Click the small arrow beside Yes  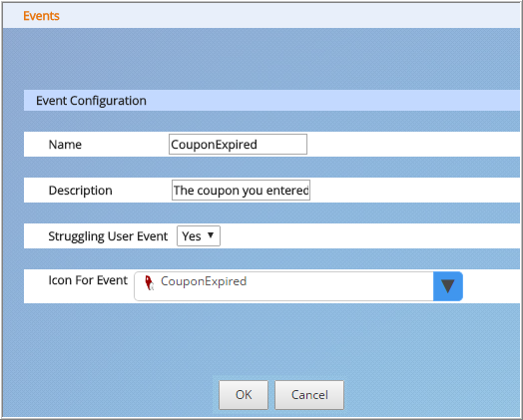click(x=211, y=235)
